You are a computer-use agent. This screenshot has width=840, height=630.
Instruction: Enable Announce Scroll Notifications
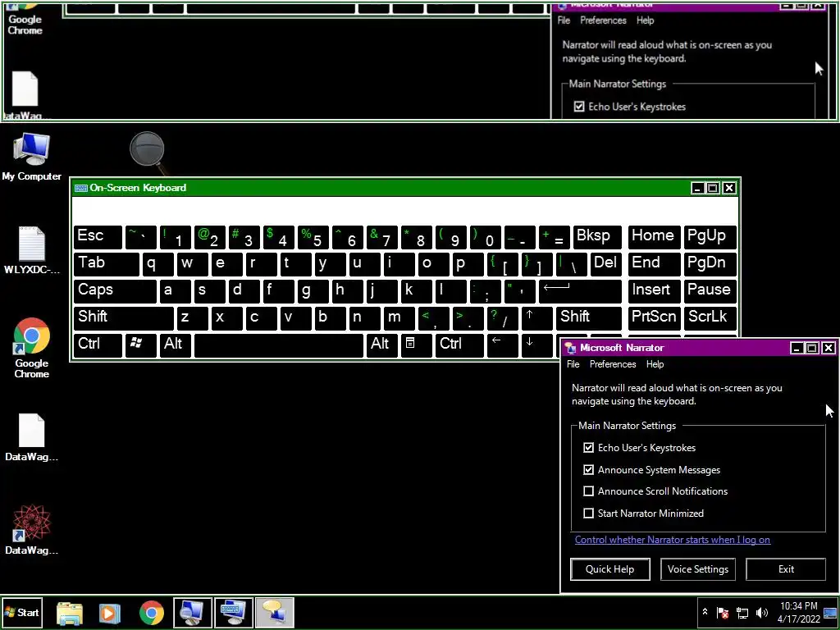[588, 491]
